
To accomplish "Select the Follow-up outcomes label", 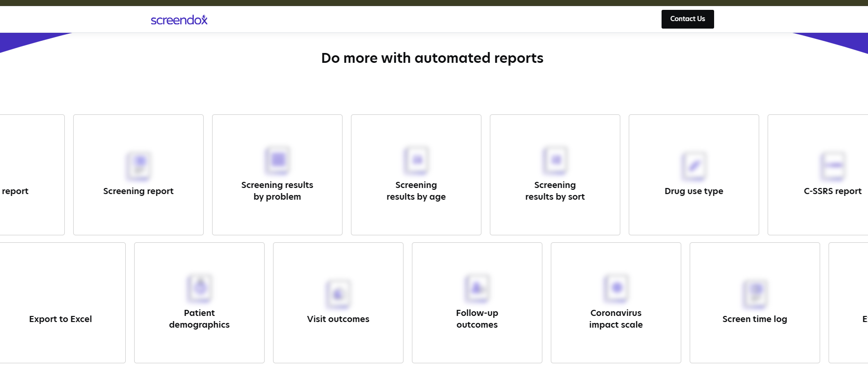I will 477,319.
